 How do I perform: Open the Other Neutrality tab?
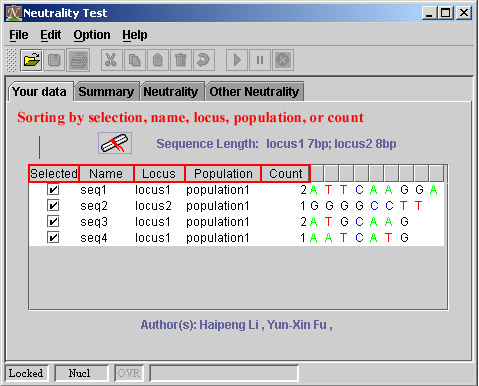254,92
